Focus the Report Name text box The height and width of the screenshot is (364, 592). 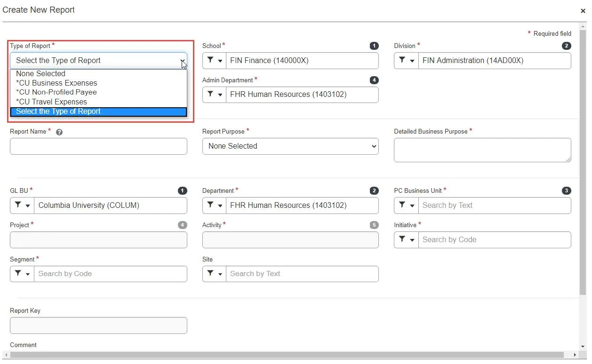98,146
